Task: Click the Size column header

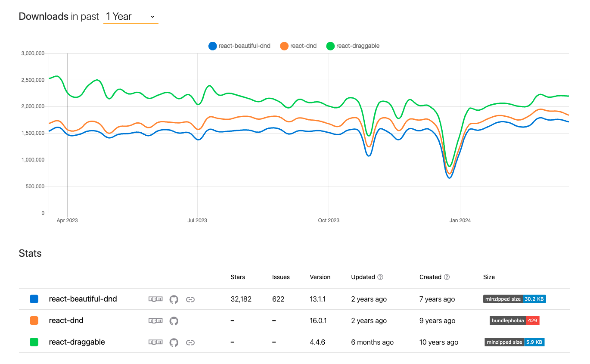Action: [489, 277]
